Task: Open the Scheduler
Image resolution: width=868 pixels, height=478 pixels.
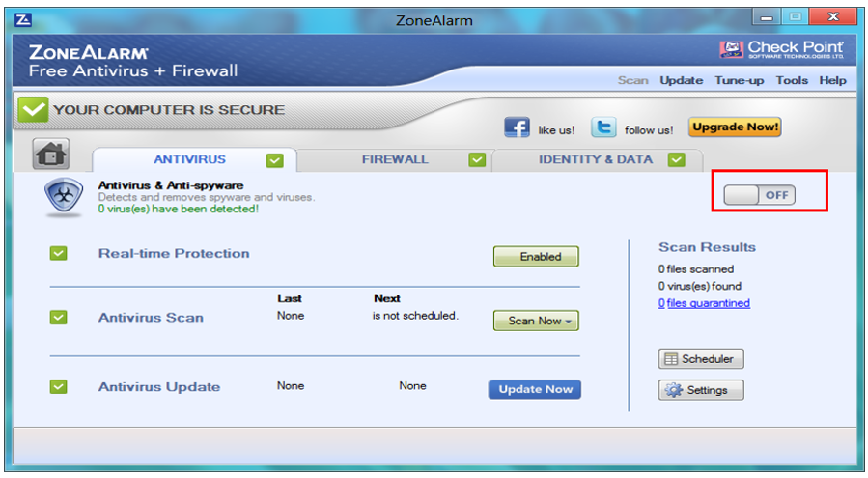Action: coord(701,359)
